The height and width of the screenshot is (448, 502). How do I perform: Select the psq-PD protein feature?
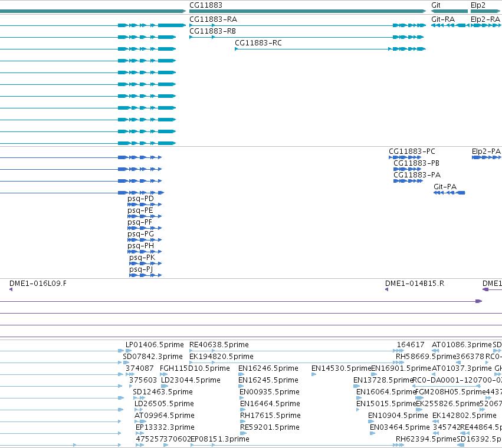pyautogui.click(x=145, y=205)
